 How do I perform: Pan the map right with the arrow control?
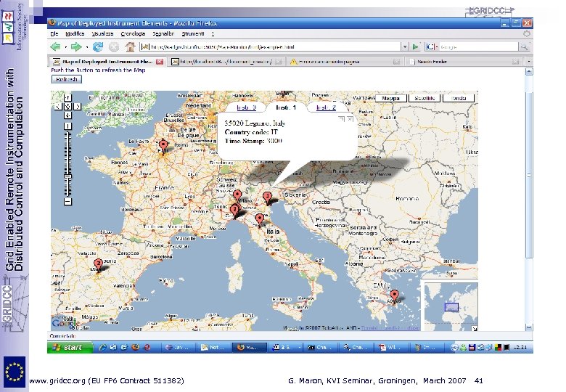[77, 107]
